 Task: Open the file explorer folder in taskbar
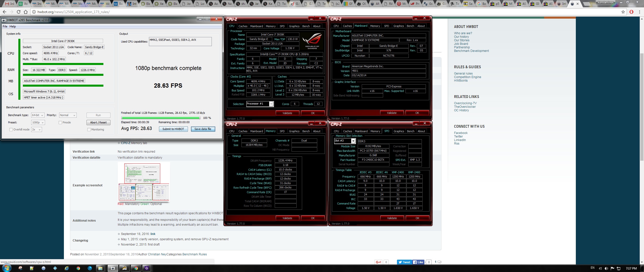[x=100, y=268]
